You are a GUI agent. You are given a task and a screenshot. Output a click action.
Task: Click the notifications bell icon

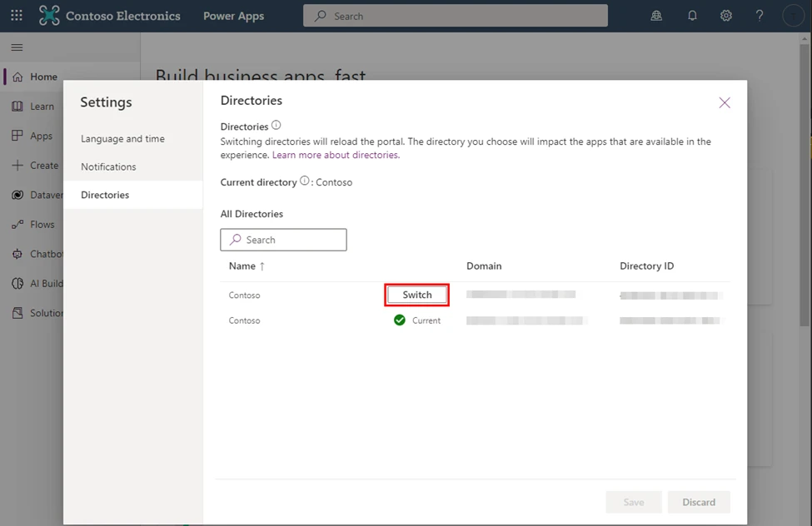pos(692,16)
